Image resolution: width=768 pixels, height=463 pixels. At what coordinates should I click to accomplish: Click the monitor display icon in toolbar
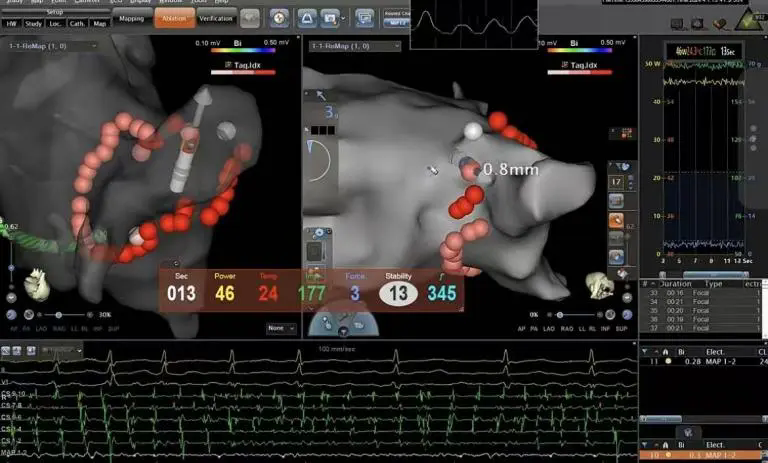(x=364, y=18)
